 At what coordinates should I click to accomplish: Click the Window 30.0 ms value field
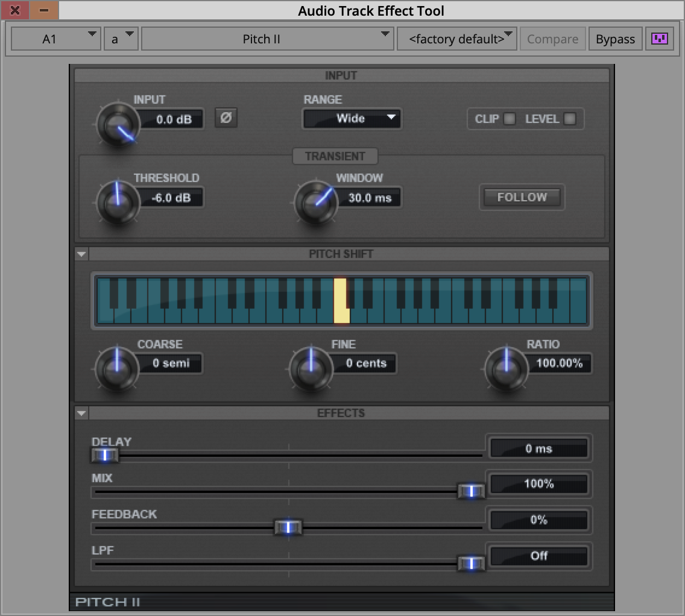tap(370, 198)
